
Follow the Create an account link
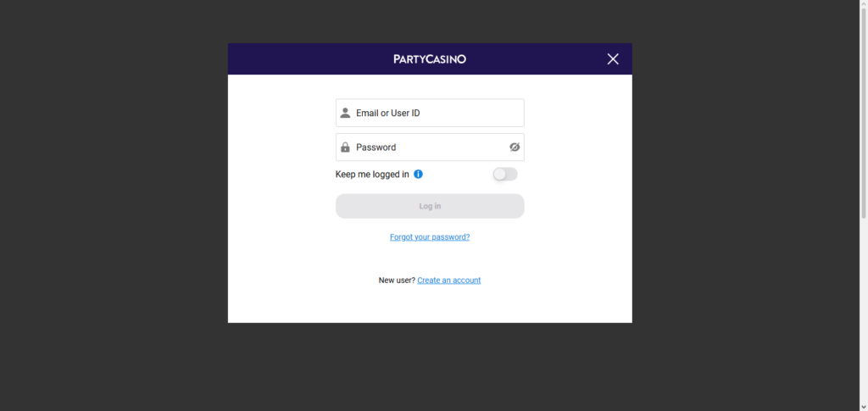[448, 280]
